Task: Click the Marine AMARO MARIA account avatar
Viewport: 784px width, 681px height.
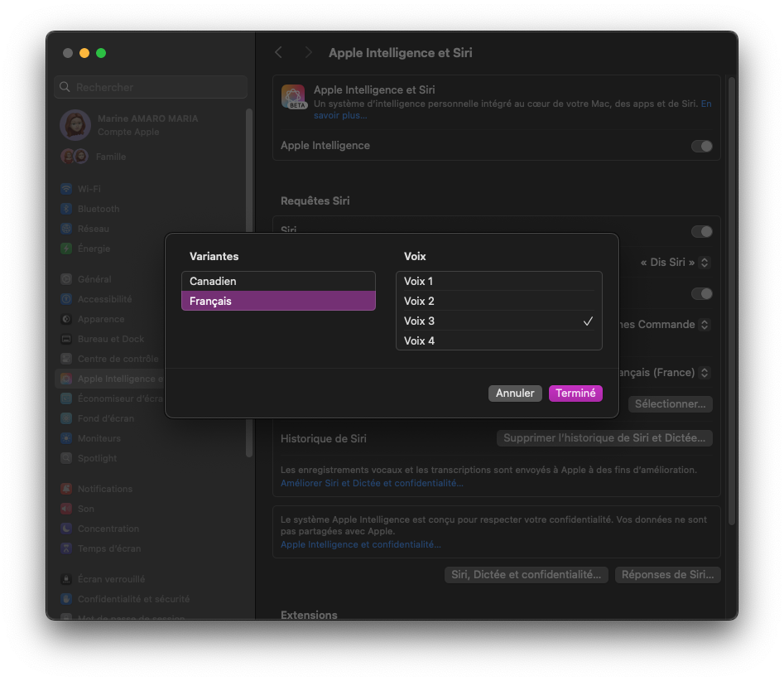Action: pos(75,125)
